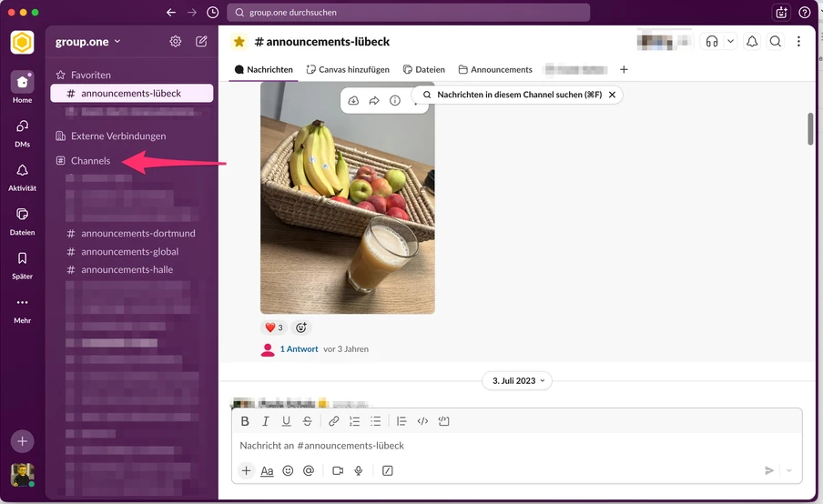The height and width of the screenshot is (504, 823).
Task: Open sidebar settings gear icon
Action: [x=176, y=42]
